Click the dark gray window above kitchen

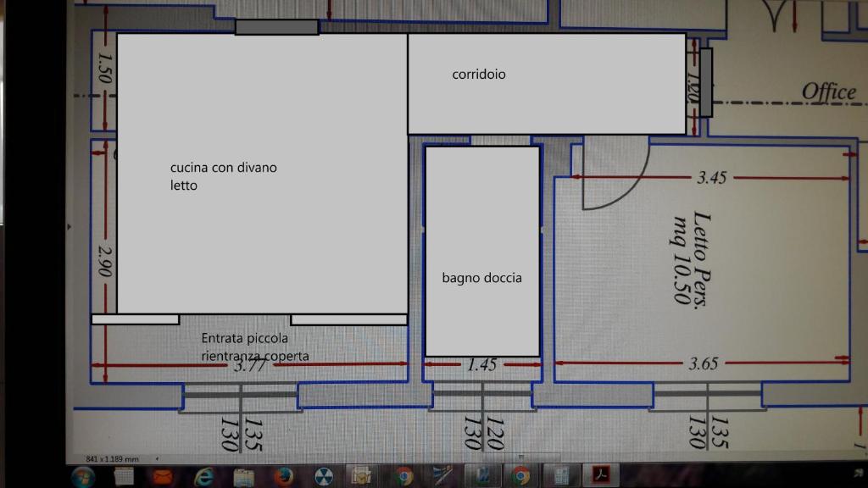pyautogui.click(x=276, y=27)
